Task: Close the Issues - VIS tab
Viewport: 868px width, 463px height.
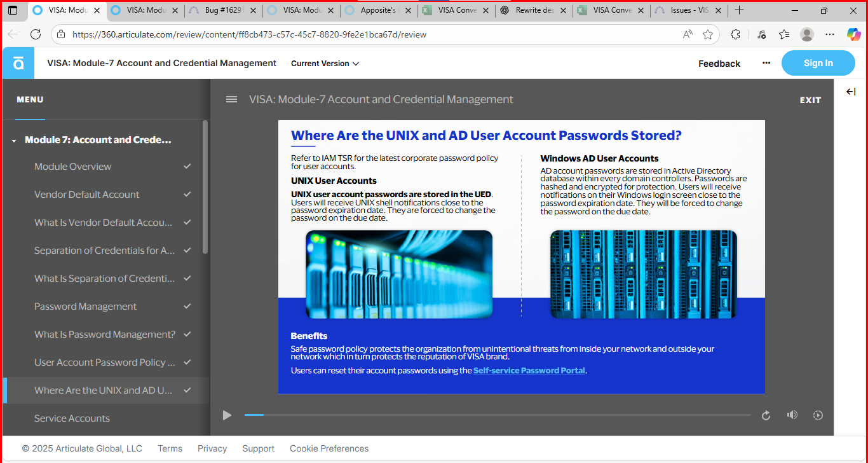Action: coord(719,10)
